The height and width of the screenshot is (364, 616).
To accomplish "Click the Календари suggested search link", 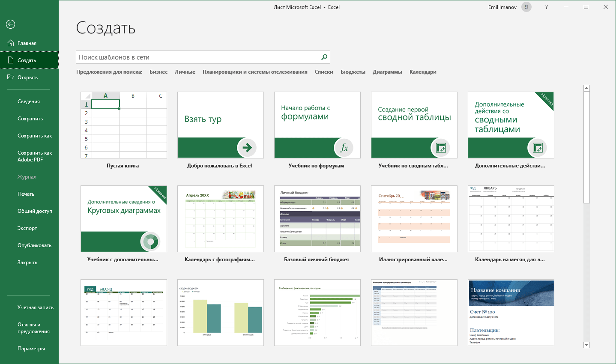I will 422,72.
